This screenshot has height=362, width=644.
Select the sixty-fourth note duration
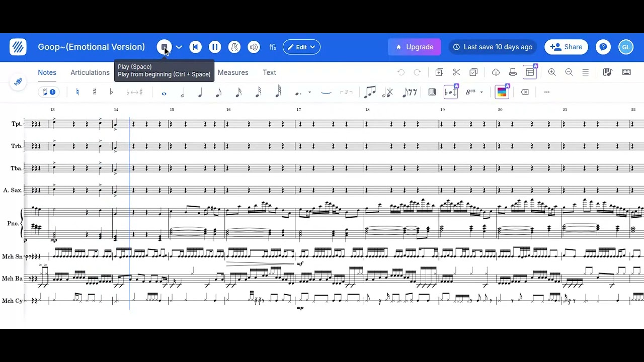278,92
